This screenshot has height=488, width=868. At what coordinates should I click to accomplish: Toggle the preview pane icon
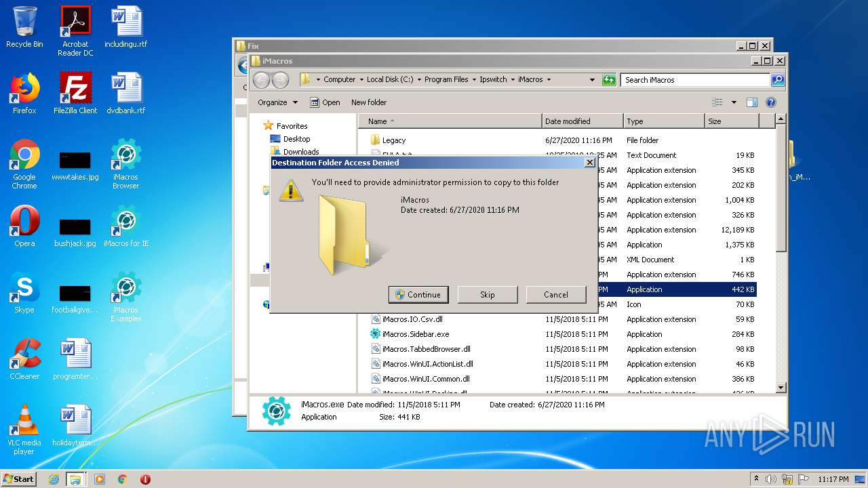click(751, 102)
